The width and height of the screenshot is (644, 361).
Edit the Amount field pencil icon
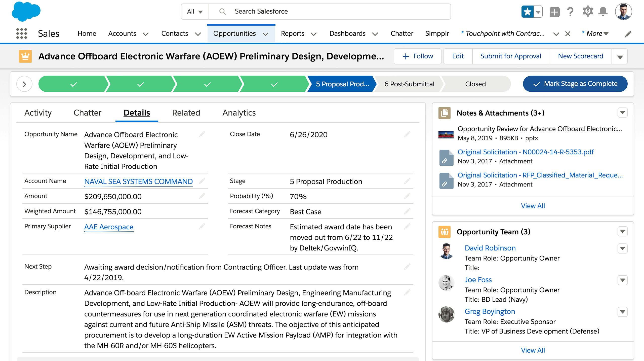click(202, 196)
